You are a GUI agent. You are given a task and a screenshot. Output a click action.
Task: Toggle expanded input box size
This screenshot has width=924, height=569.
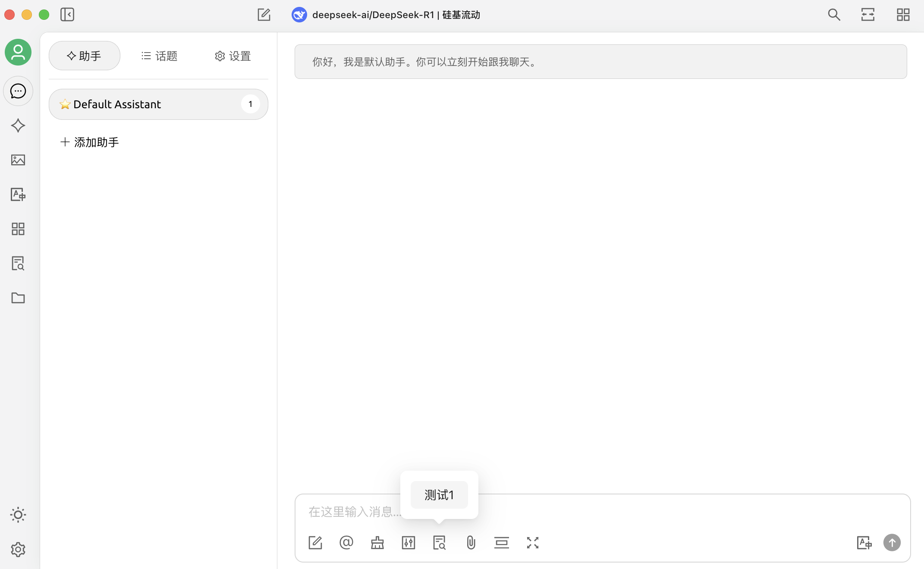(x=532, y=543)
